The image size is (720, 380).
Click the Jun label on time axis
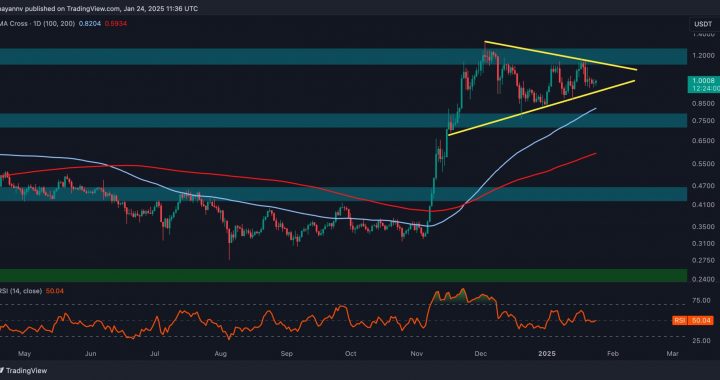click(91, 354)
